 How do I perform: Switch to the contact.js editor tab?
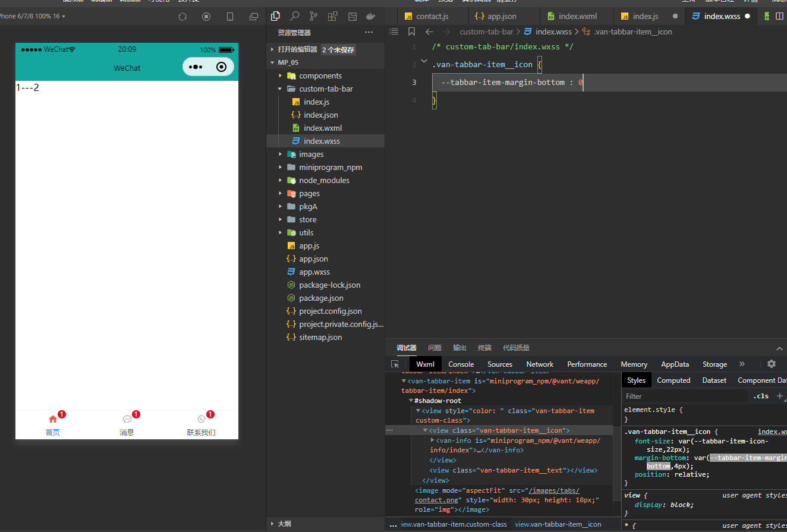(432, 16)
